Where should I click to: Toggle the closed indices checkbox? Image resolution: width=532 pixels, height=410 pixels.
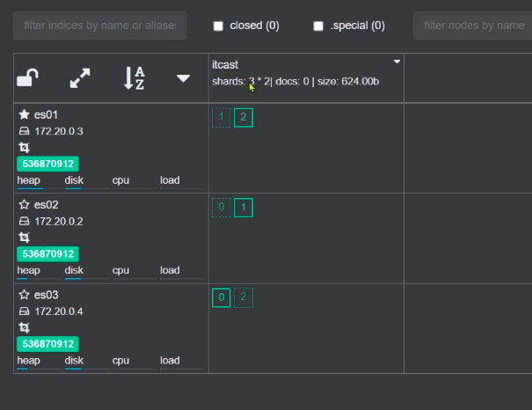pyautogui.click(x=218, y=26)
